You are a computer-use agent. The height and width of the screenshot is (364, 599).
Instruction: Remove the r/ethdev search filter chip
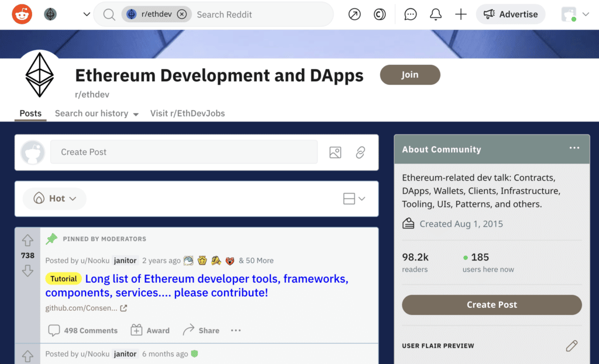[x=182, y=14]
